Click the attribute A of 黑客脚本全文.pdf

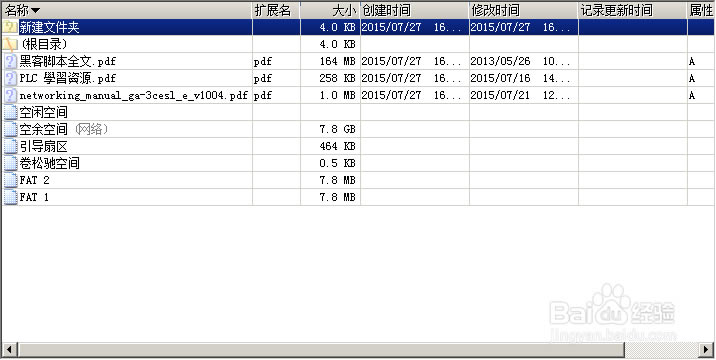(692, 61)
